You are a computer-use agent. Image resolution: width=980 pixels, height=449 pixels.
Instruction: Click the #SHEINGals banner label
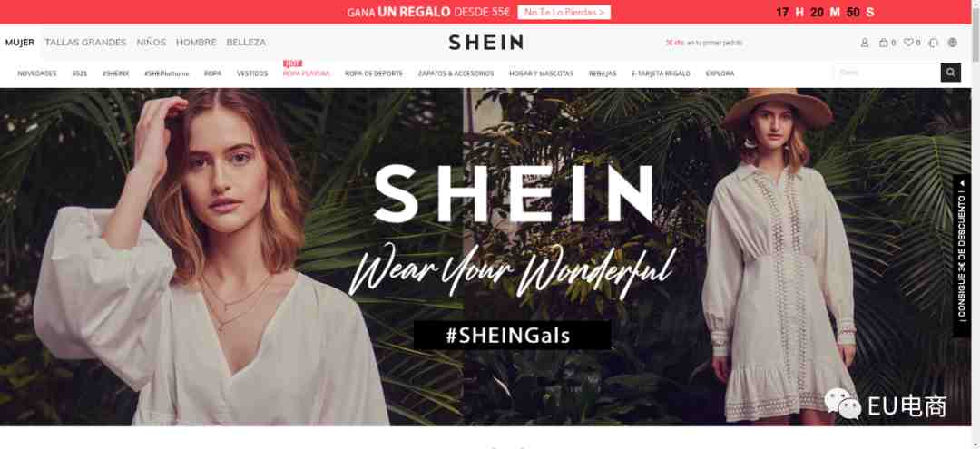point(512,336)
